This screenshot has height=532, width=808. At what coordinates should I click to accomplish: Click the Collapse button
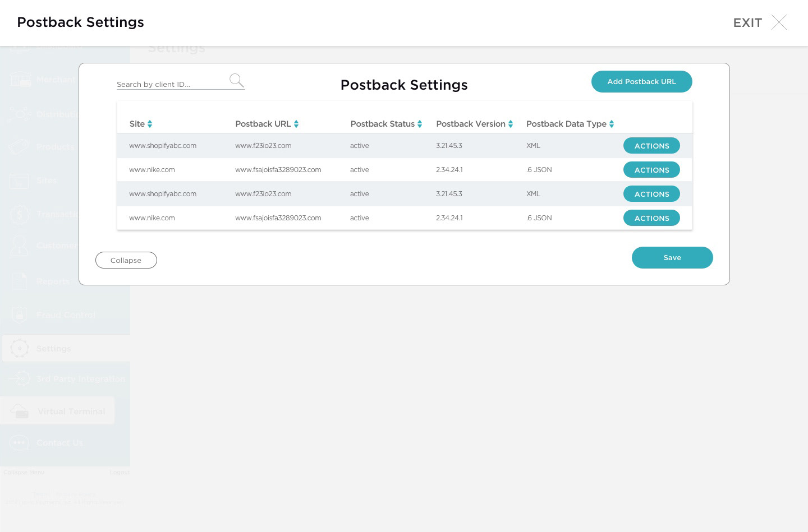126,260
